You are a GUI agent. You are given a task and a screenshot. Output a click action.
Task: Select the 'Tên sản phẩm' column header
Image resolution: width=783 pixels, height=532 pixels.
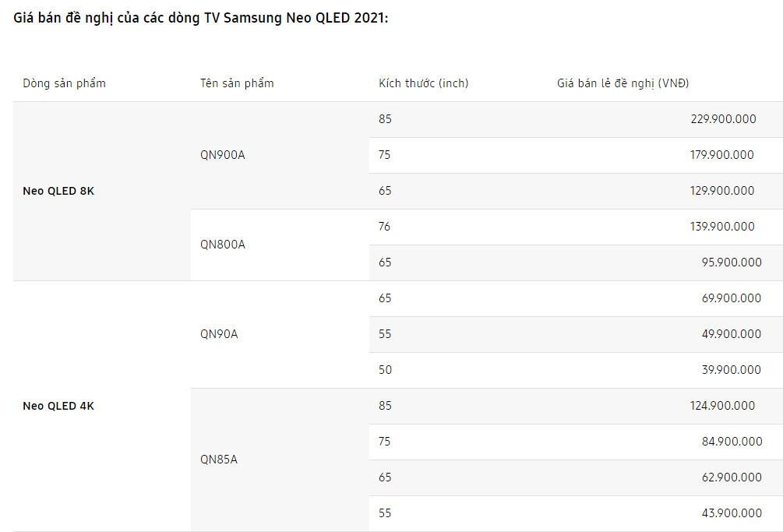(x=237, y=83)
